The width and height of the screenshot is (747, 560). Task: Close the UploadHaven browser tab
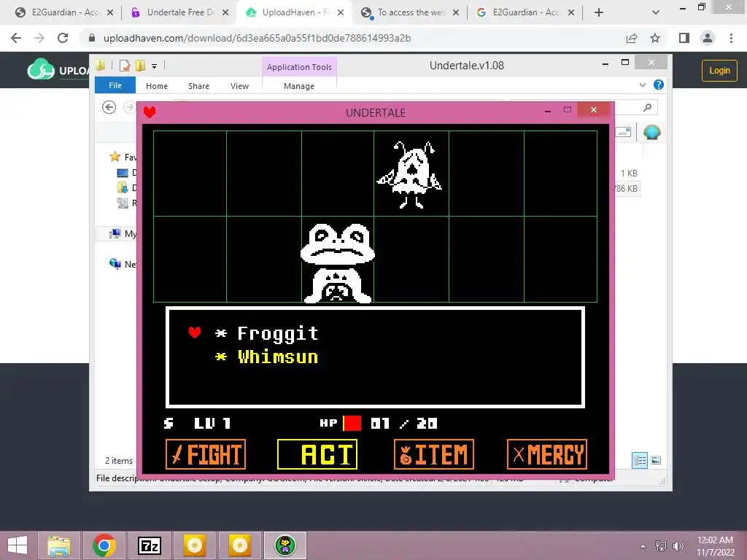(341, 12)
